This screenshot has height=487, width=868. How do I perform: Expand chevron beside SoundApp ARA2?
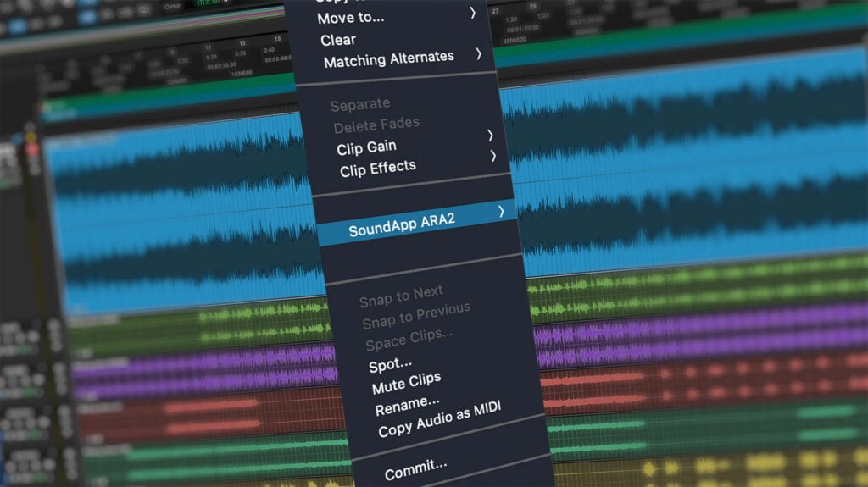click(501, 211)
